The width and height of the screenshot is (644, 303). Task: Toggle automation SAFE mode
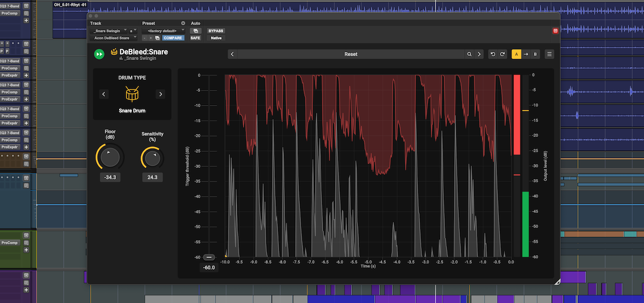(x=195, y=38)
